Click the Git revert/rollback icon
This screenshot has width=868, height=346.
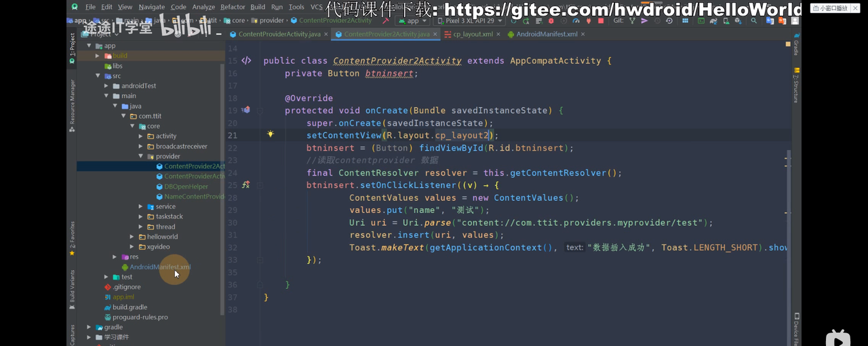pyautogui.click(x=669, y=21)
